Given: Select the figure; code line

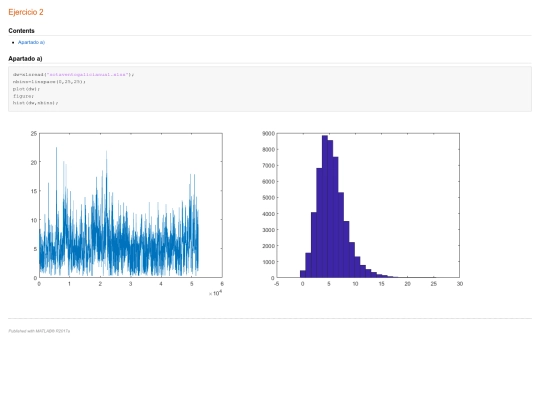Looking at the screenshot, I should coord(23,96).
